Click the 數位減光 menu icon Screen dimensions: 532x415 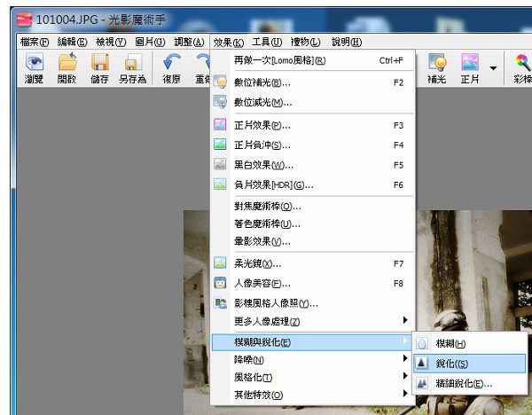pos(220,101)
